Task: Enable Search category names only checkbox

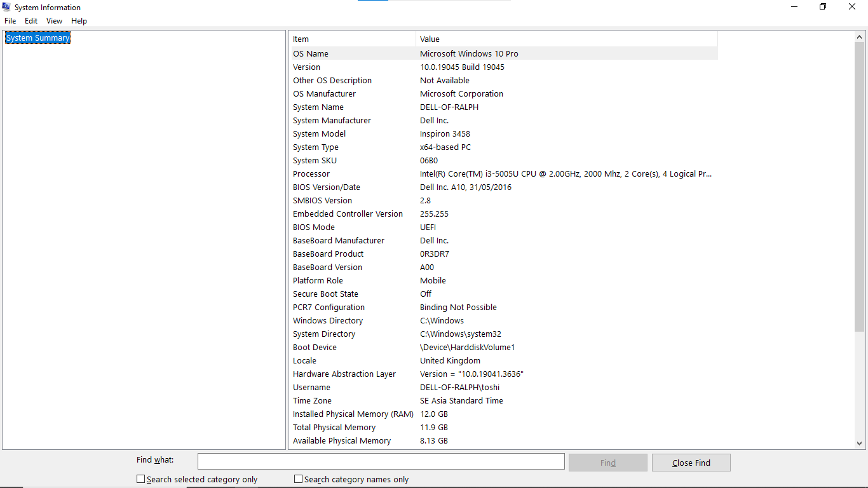Action: click(x=299, y=479)
